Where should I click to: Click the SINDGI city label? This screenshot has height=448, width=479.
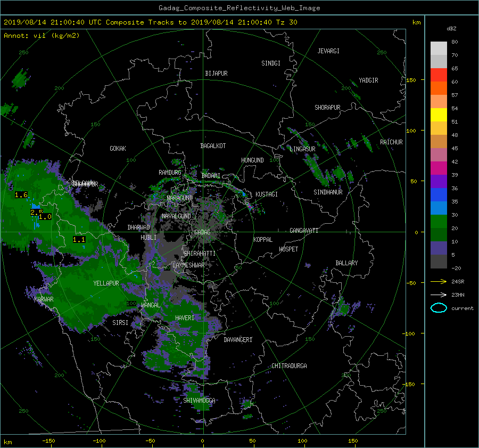click(271, 63)
